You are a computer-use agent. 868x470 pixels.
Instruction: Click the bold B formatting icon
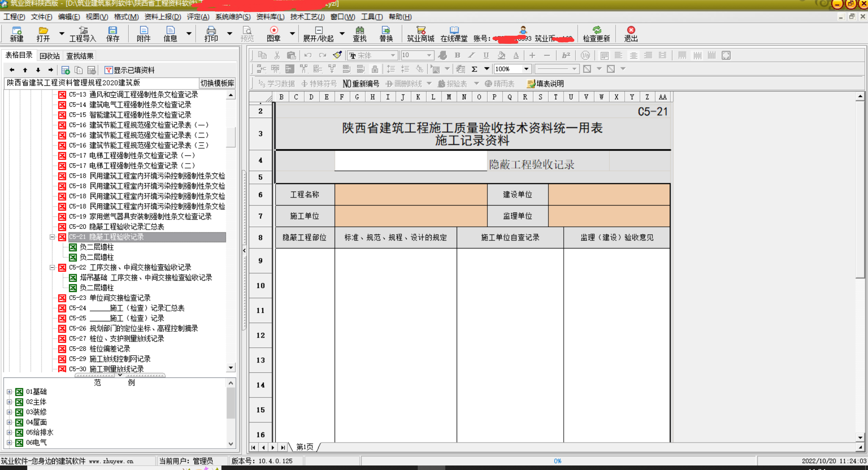pyautogui.click(x=458, y=55)
